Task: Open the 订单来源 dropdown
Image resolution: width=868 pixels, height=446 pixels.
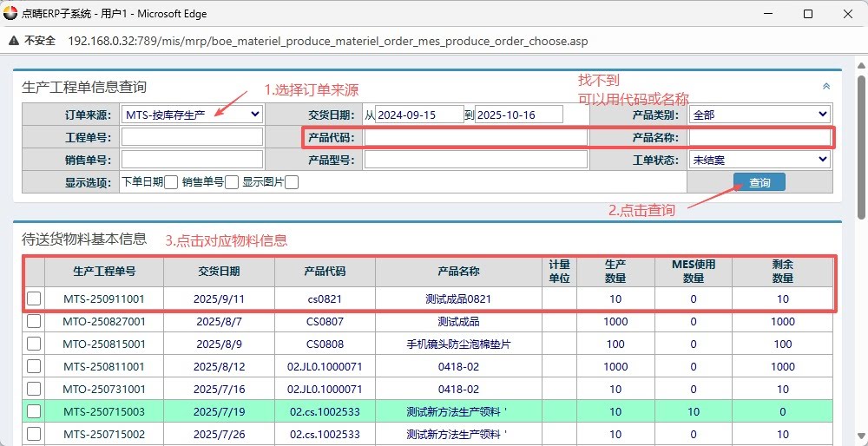Action: click(192, 115)
